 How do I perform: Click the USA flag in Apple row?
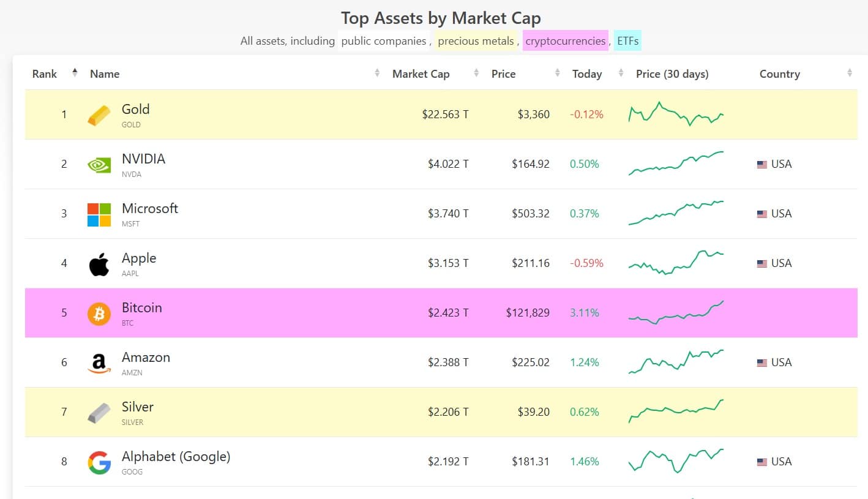point(762,263)
